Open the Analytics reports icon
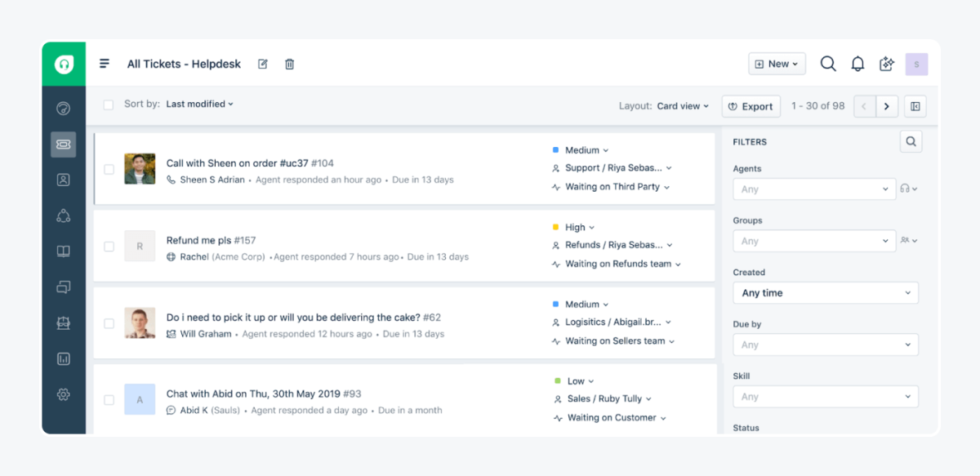This screenshot has height=476, width=980. pyautogui.click(x=64, y=358)
